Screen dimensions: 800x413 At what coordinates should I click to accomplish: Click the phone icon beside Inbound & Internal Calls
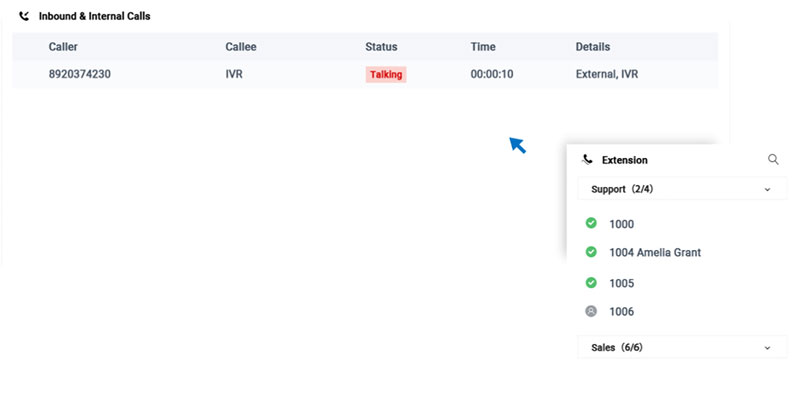(24, 16)
